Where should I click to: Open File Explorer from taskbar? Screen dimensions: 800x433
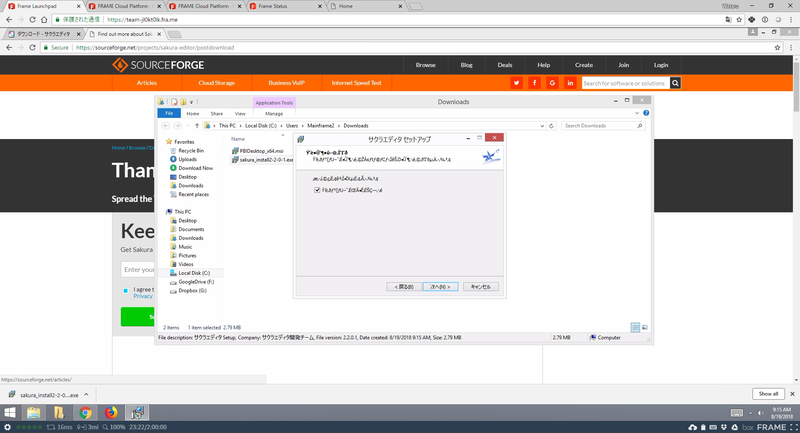tap(34, 413)
